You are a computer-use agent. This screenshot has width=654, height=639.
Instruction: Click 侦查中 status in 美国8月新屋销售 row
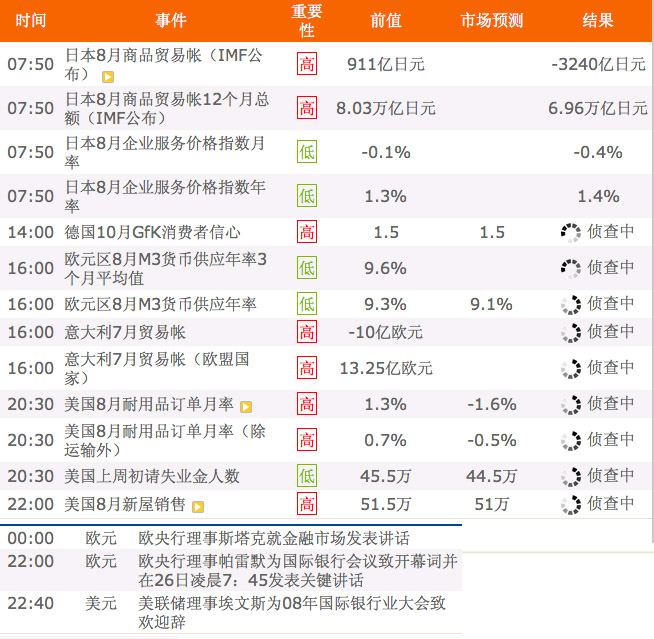(x=611, y=504)
